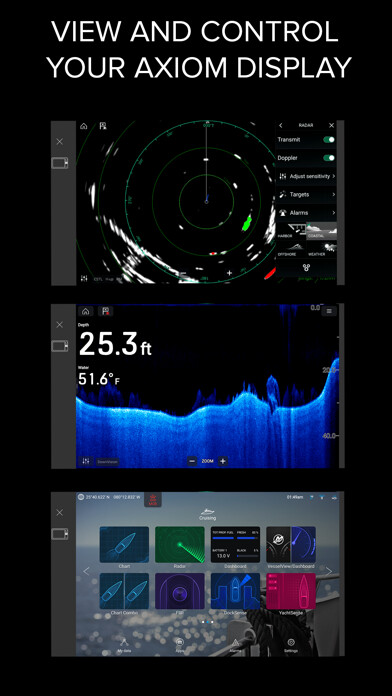392x696 pixels.
Task: Select the Offshore radar mode
Action: pyautogui.click(x=291, y=249)
